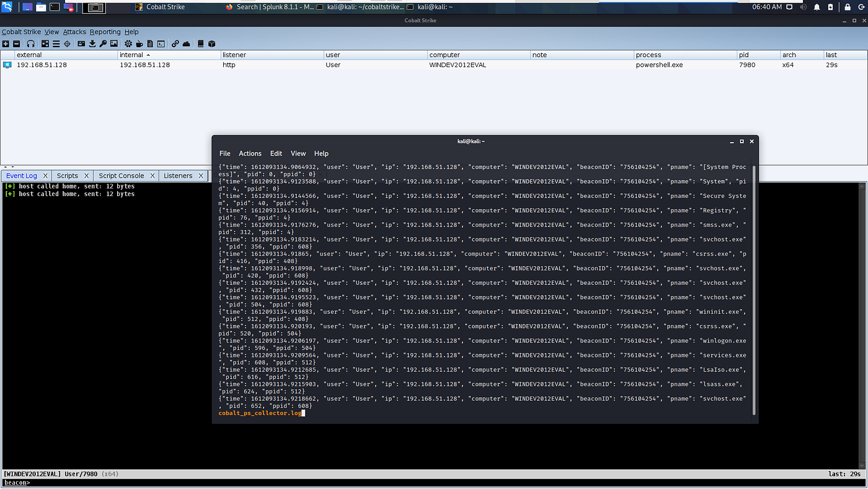This screenshot has height=489, width=868.
Task: Sort sessions by the external column header
Action: point(66,55)
